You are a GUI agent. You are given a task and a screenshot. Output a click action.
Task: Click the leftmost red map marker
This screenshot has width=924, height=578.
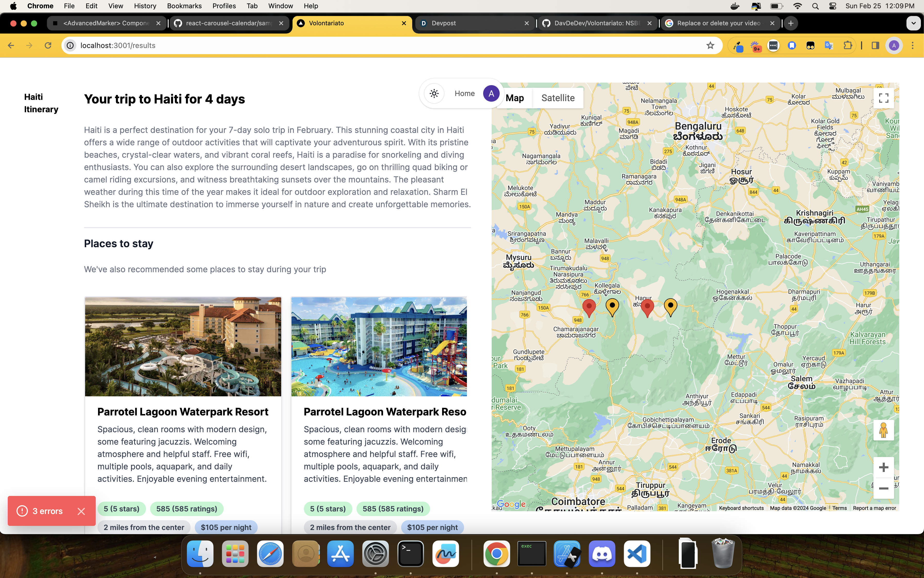click(589, 307)
